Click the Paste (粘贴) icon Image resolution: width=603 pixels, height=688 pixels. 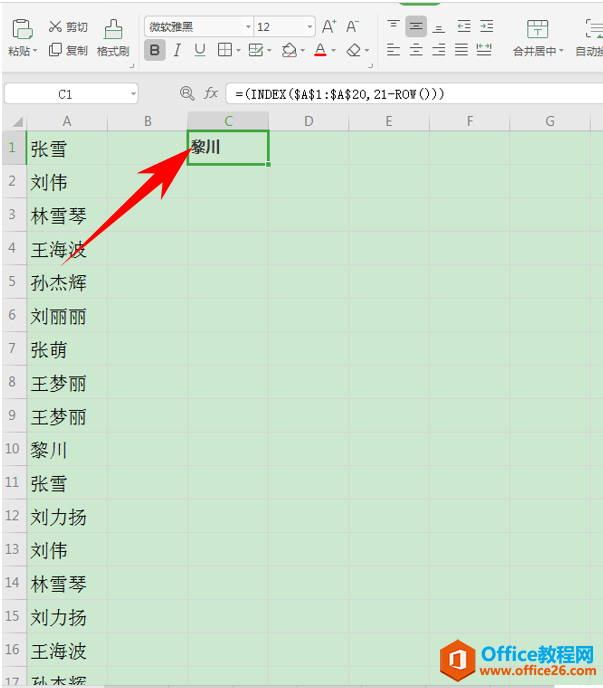[22, 29]
